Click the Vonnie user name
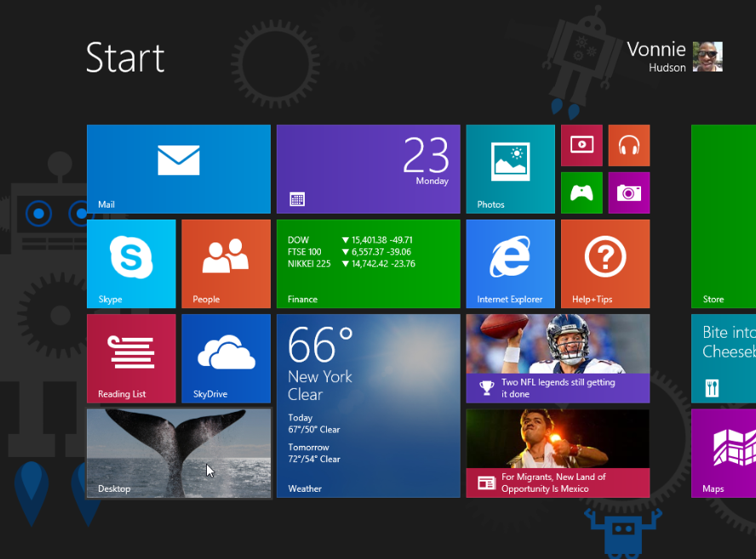The width and height of the screenshot is (756, 559). point(656,49)
